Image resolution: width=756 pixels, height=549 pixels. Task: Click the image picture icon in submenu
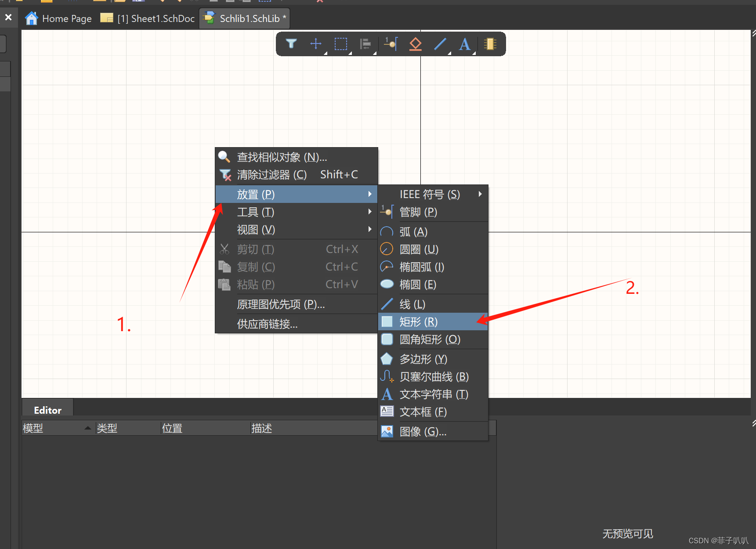tap(387, 431)
